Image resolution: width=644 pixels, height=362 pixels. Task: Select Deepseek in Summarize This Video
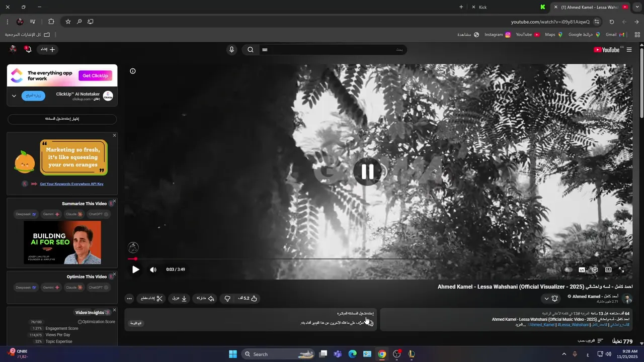pos(26,214)
